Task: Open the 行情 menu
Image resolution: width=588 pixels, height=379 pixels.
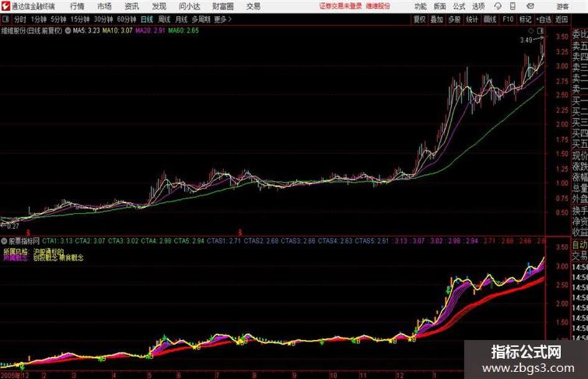Action: [x=77, y=6]
